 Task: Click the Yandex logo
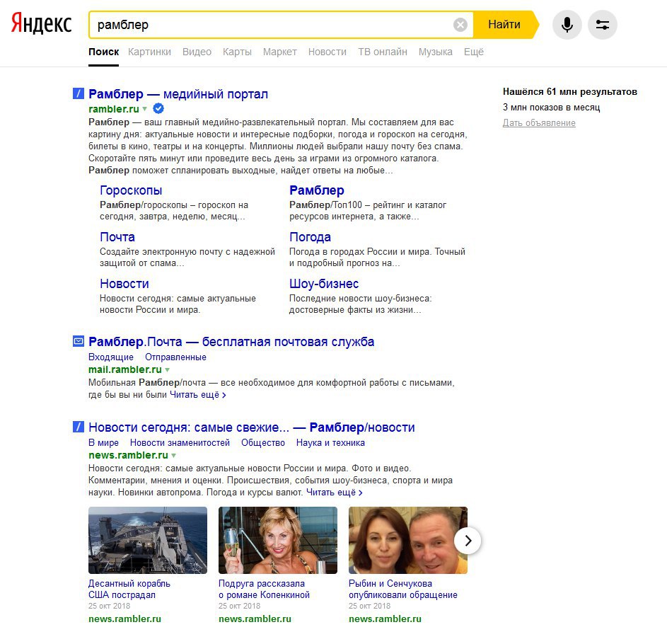click(x=41, y=23)
